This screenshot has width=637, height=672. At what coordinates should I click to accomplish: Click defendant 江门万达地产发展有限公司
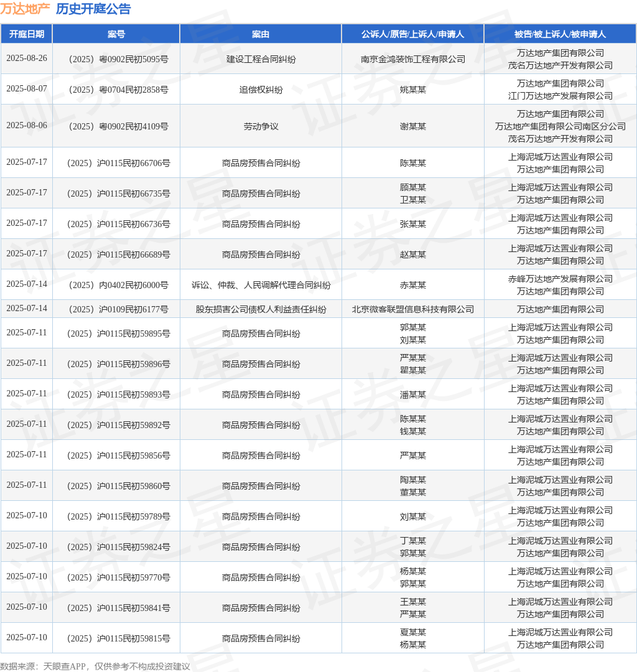(560, 96)
